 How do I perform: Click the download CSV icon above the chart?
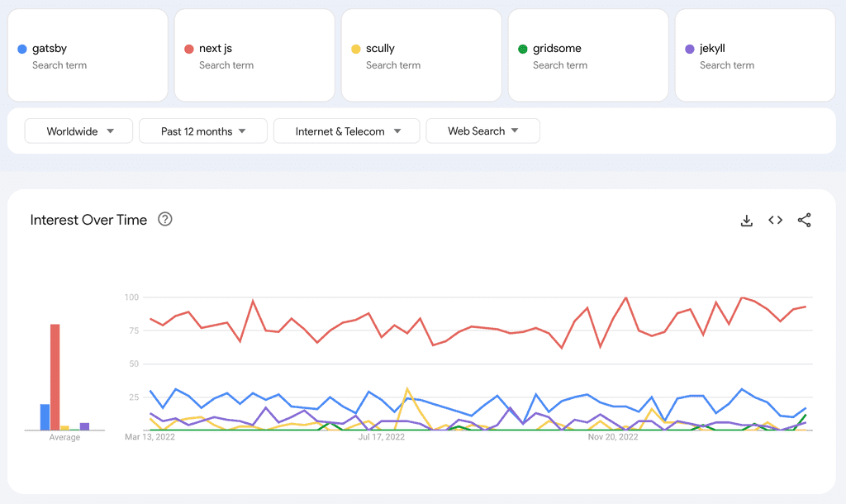[x=747, y=221]
